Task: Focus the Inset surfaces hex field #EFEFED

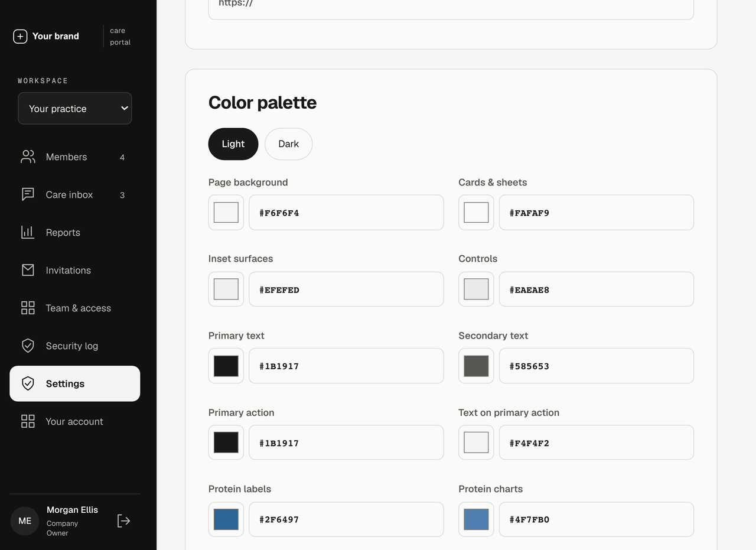Action: click(x=346, y=289)
